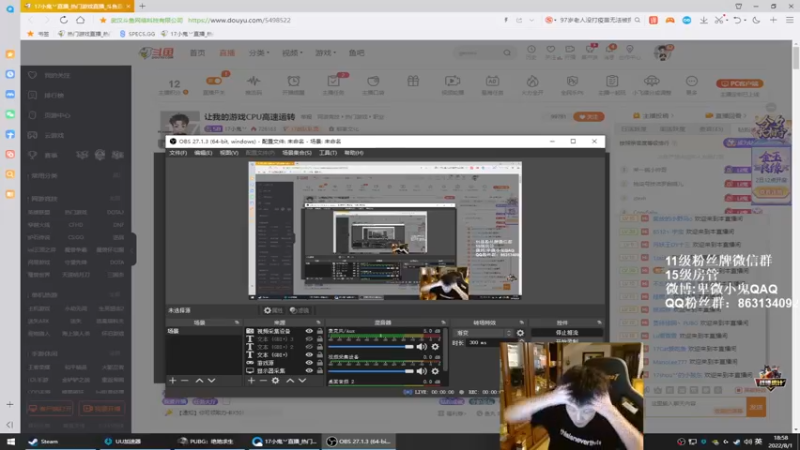This screenshot has height=450, width=800.
Task: Toggle visibility of the 文本 (GDI+) 2 source
Action: [x=309, y=347]
